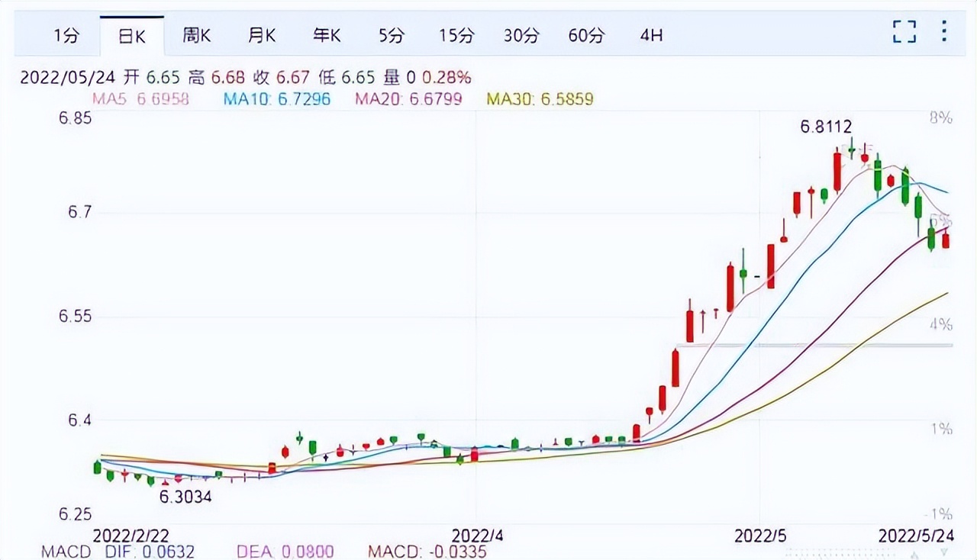Click the DEA 0.0800 value
977x560 pixels.
pos(285,551)
